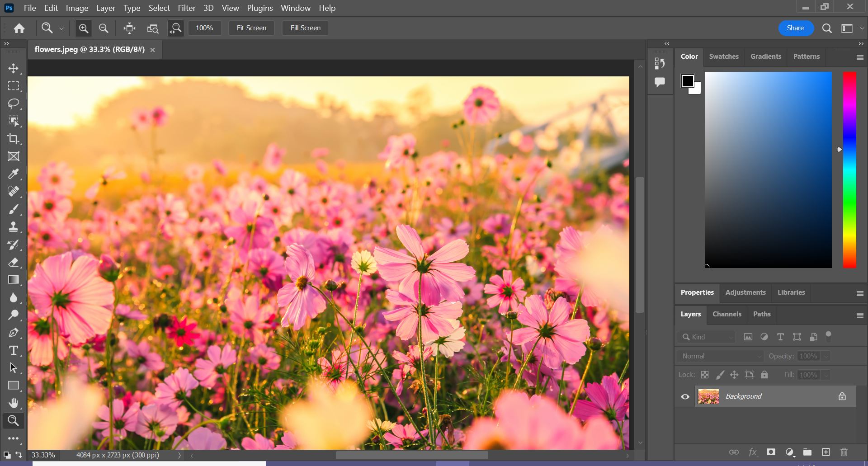Expand the Opacity slider arrow
The height and width of the screenshot is (466, 868).
tap(826, 356)
